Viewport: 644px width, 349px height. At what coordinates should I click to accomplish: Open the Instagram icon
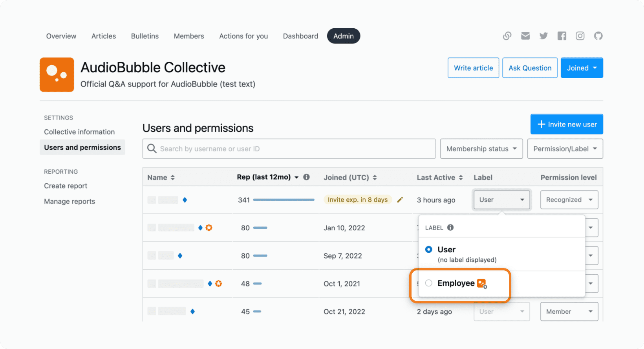580,36
